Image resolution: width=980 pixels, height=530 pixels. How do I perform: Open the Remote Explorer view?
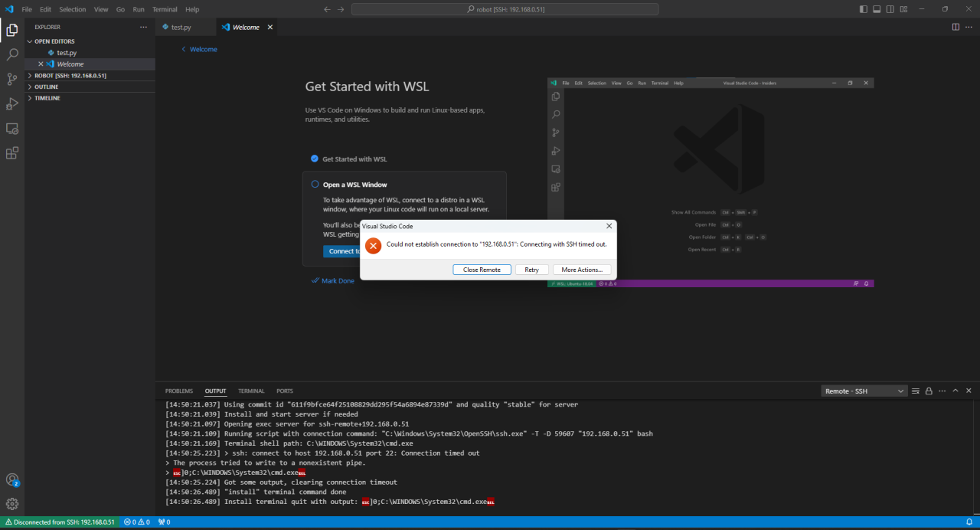click(x=11, y=128)
